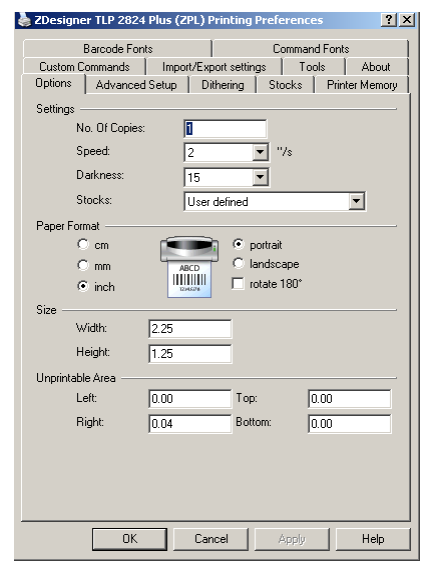Click the OK button
This screenshot has height=571, width=435.
pyautogui.click(x=130, y=539)
